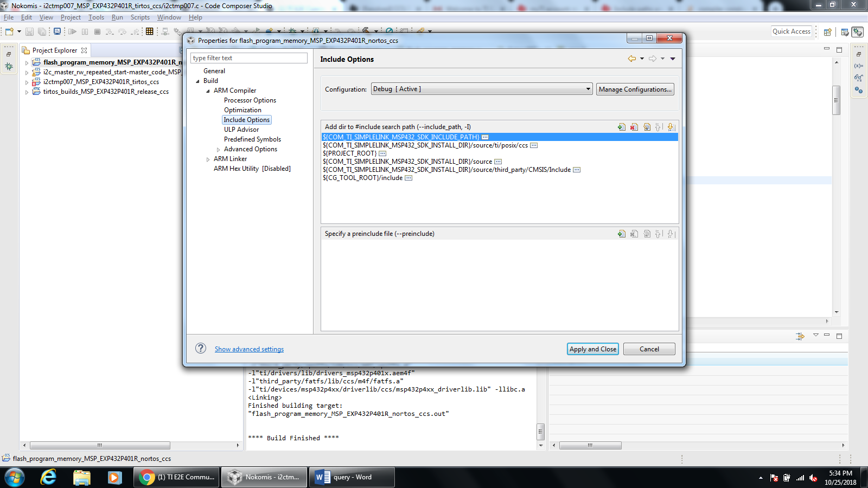Click the Cancel button
This screenshot has width=868, height=488.
649,349
